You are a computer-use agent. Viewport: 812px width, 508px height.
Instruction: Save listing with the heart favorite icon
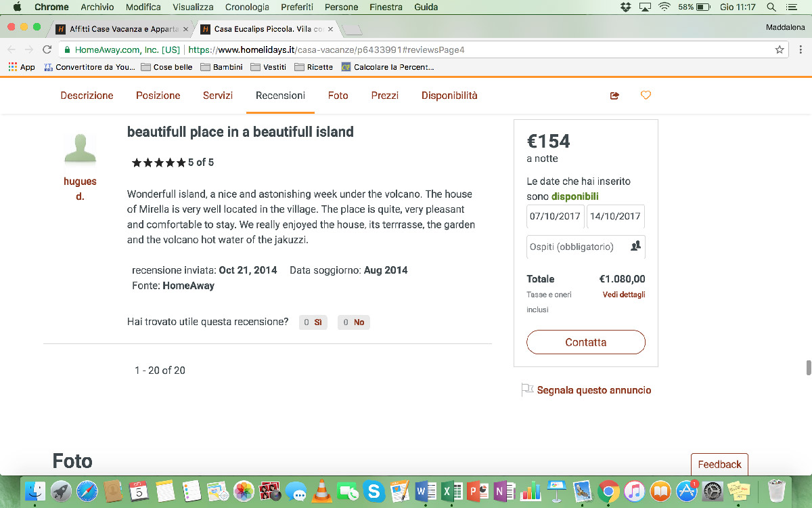click(646, 96)
